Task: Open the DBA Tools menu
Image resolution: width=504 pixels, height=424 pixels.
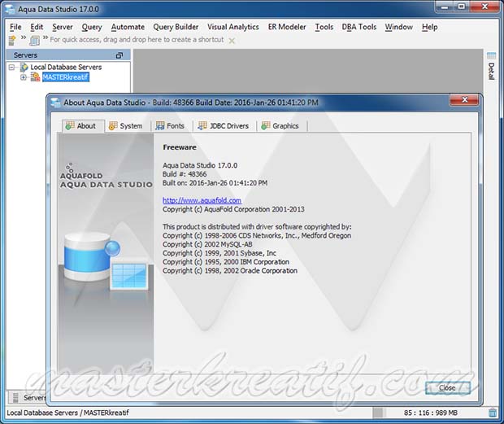Action: (x=359, y=27)
